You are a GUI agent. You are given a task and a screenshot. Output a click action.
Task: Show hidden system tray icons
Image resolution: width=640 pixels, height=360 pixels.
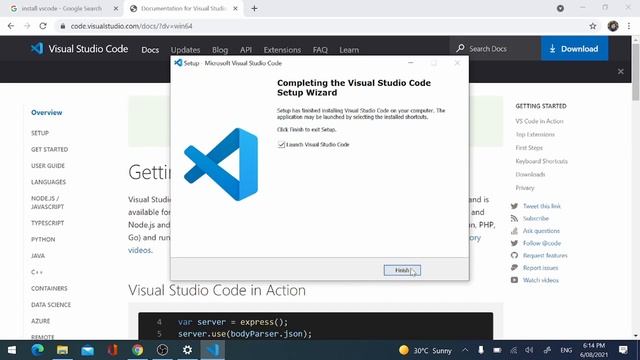pos(465,350)
